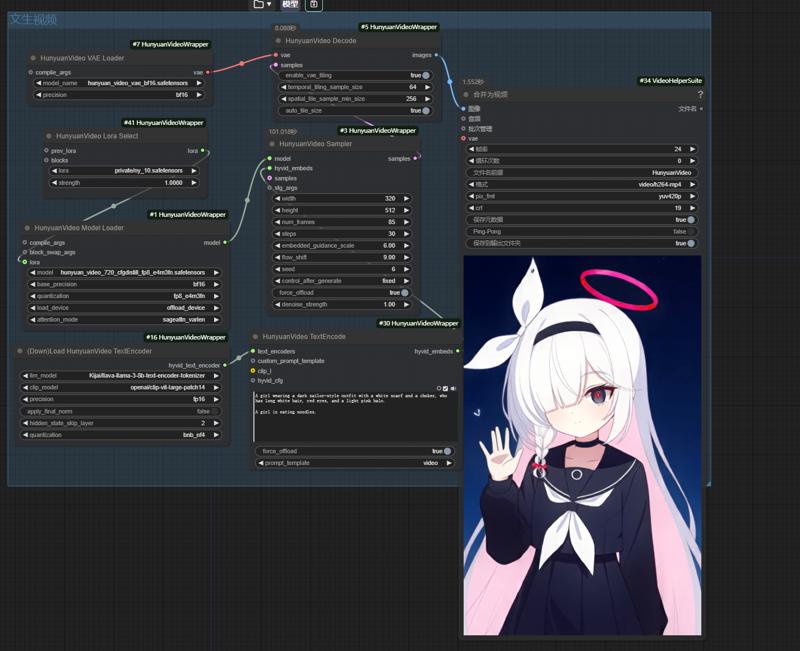Decrease flow_shift with left arrow
Viewport: 800px width, 651px height.
[x=278, y=257]
